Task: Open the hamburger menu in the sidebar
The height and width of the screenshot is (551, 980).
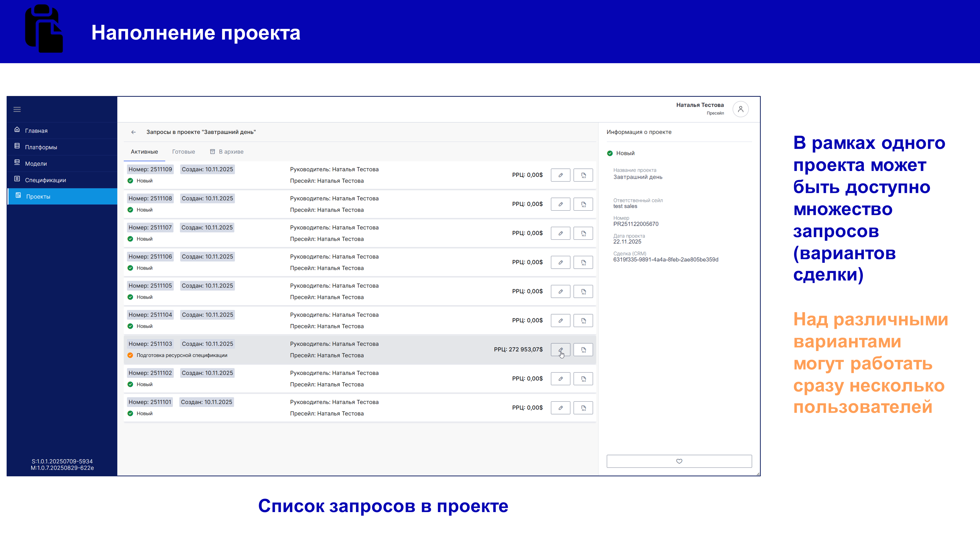Action: [x=17, y=109]
